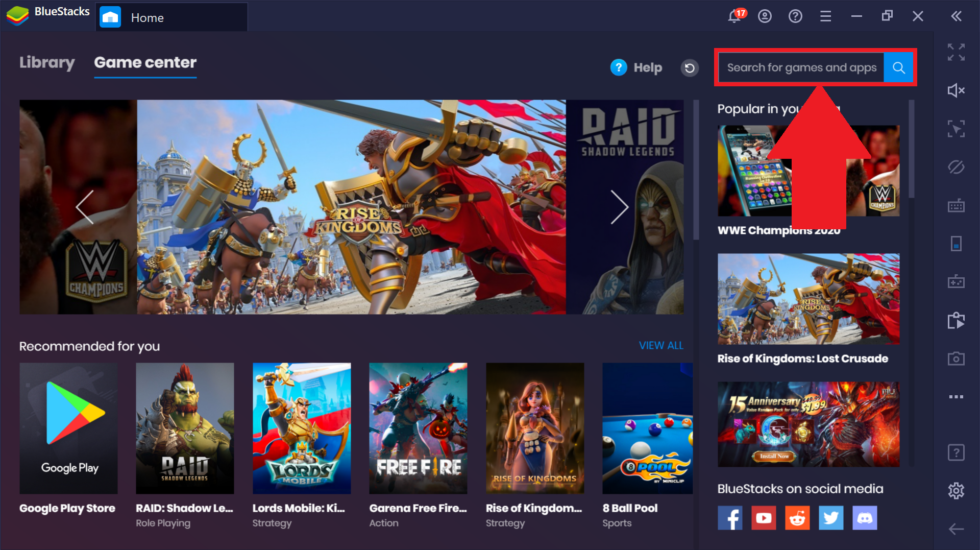The width and height of the screenshot is (980, 550).
Task: Click the media/install APK icon
Action: [x=956, y=320]
